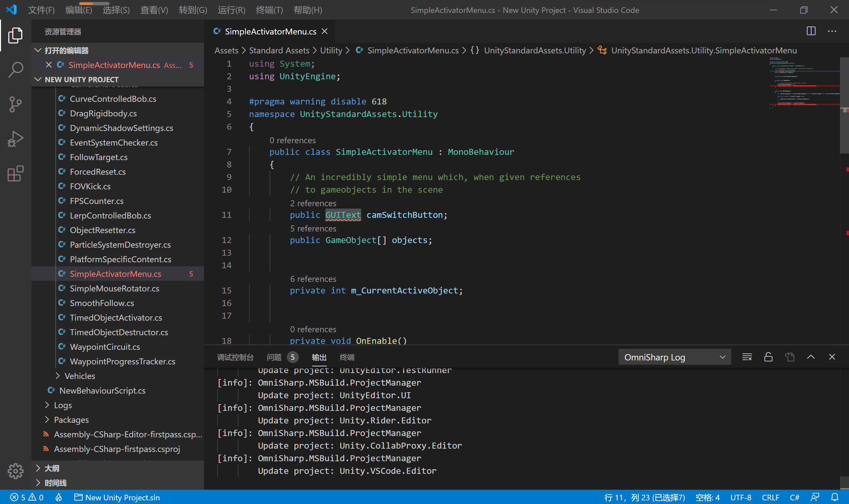
Task: Close the bottom panel
Action: tap(832, 357)
